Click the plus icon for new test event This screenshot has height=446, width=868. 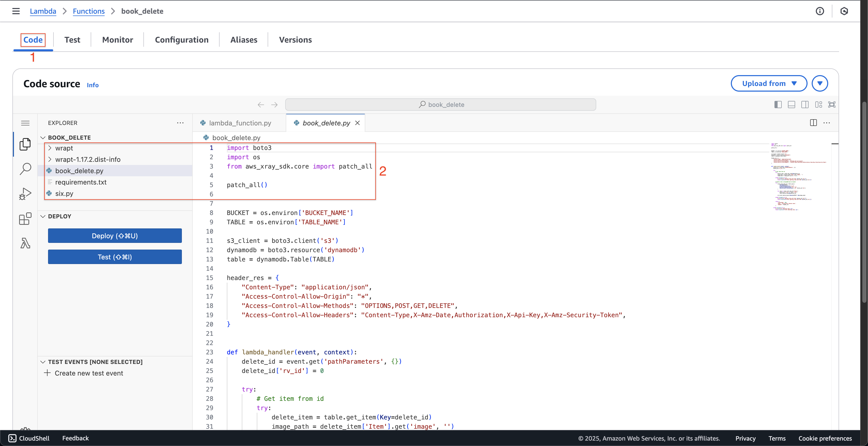point(47,373)
